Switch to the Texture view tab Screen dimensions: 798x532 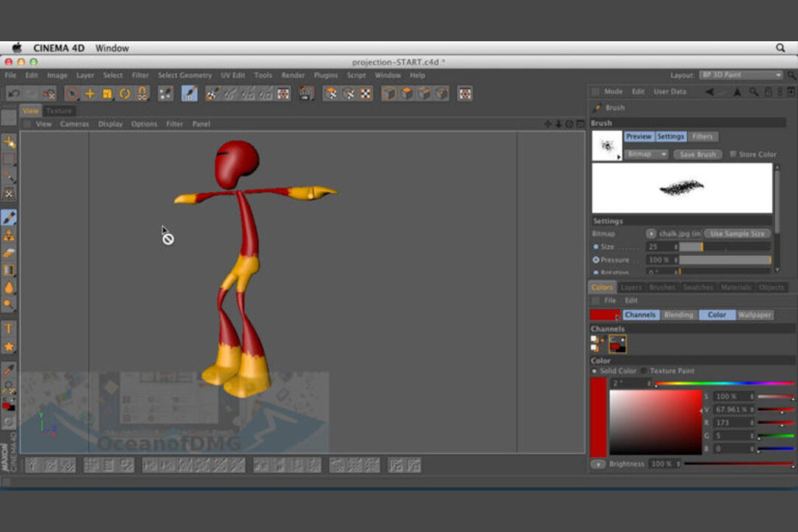(59, 111)
